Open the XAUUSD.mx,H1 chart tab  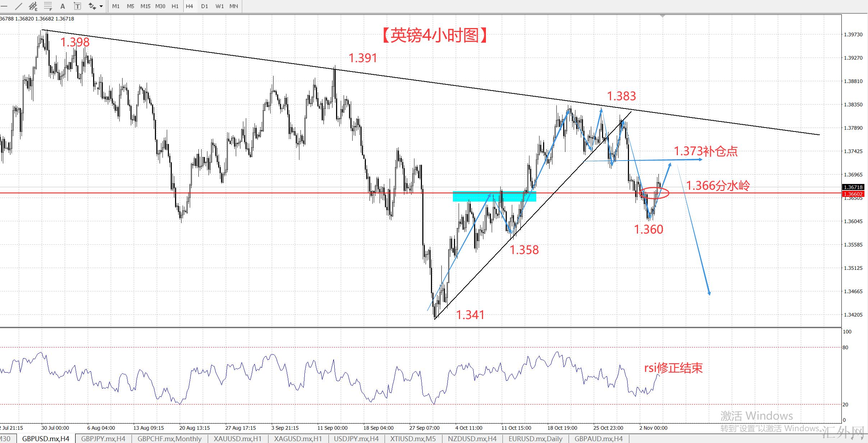[x=238, y=439]
